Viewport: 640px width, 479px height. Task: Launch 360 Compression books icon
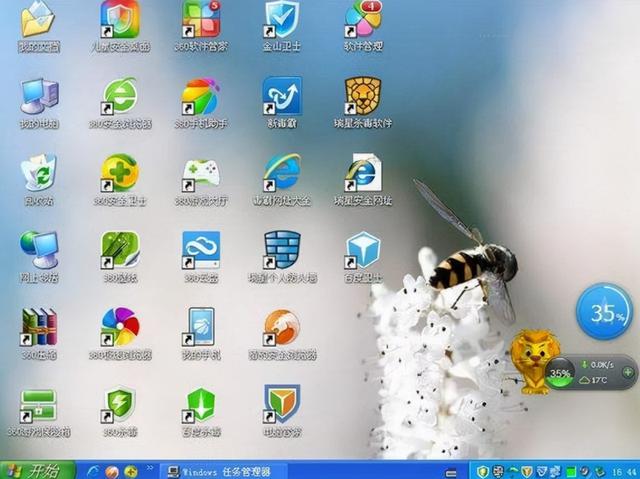coord(39,327)
